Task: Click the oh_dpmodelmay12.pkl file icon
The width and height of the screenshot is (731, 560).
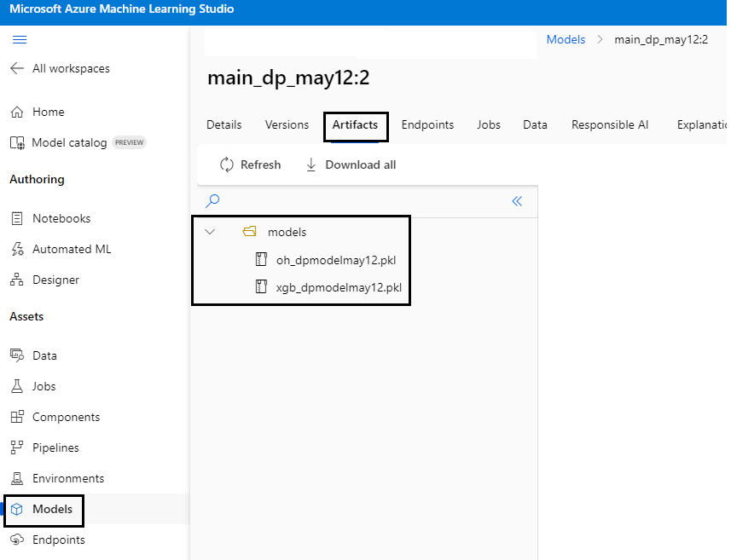Action: coord(261,259)
